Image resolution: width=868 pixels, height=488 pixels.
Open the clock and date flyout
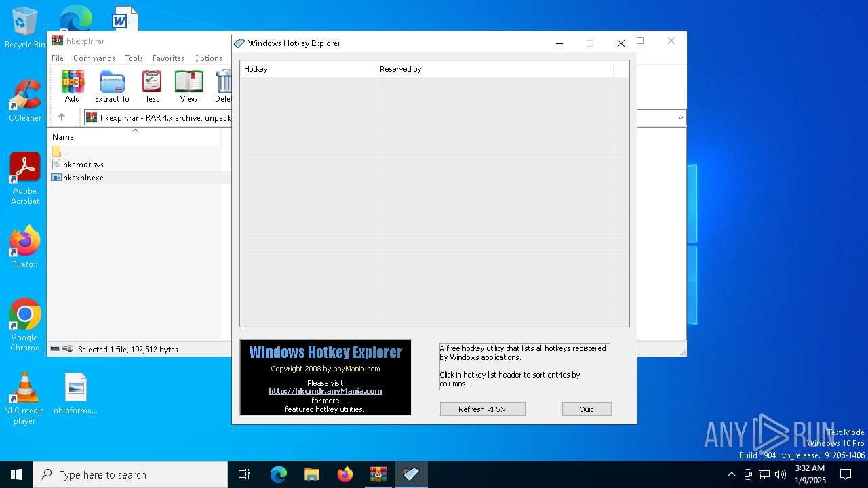pyautogui.click(x=810, y=474)
